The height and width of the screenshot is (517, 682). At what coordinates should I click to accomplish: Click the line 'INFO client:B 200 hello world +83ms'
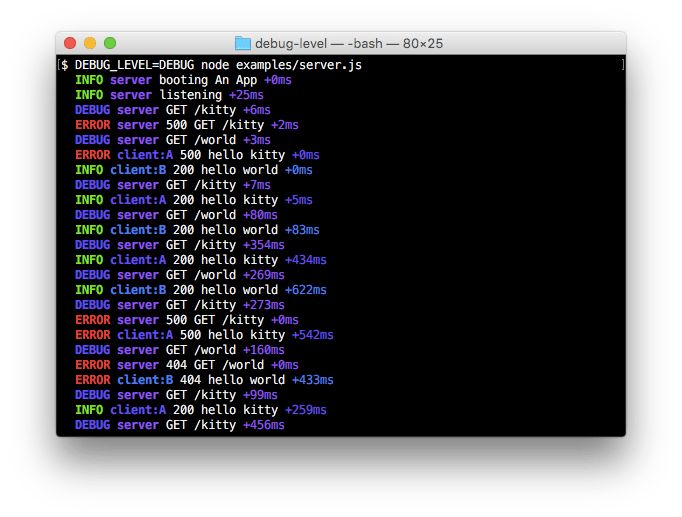click(197, 230)
